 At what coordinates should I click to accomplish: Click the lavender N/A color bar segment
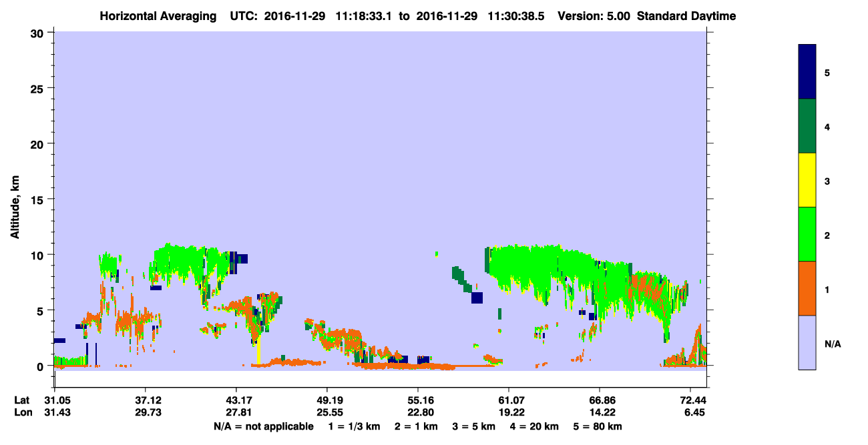[x=807, y=342]
